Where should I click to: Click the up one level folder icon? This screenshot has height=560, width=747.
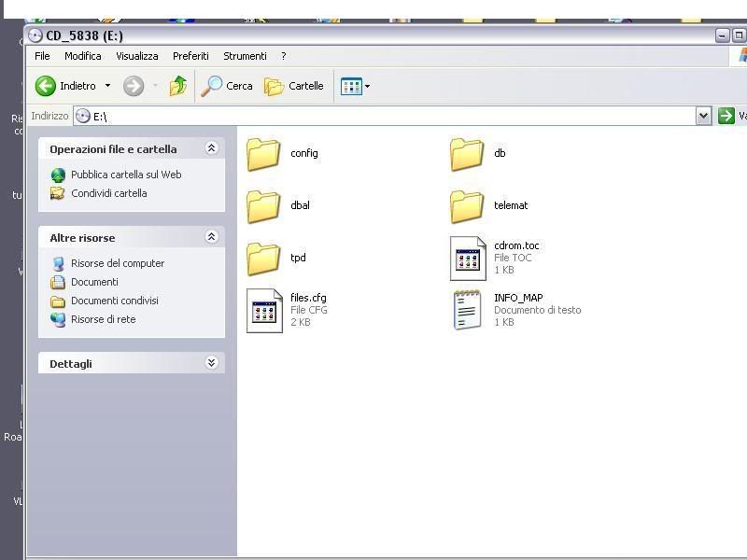[178, 86]
